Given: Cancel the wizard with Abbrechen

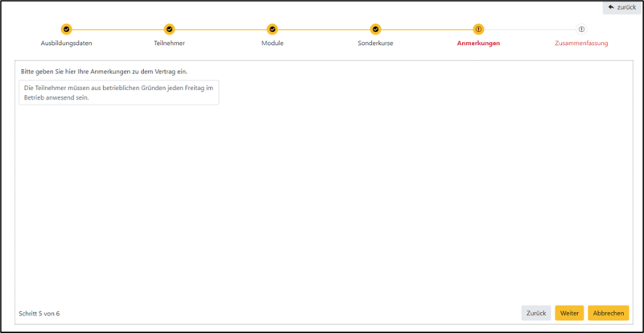Looking at the screenshot, I should (608, 313).
